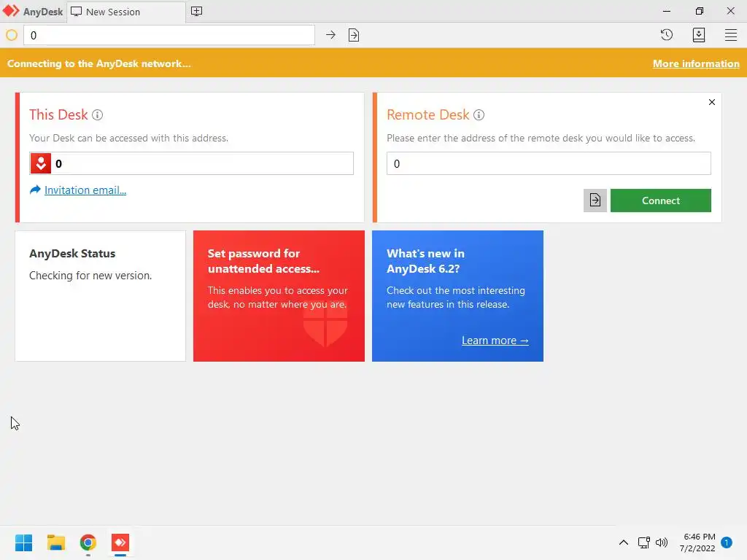Open the hamburger main menu
This screenshot has height=560, width=747.
click(x=731, y=35)
